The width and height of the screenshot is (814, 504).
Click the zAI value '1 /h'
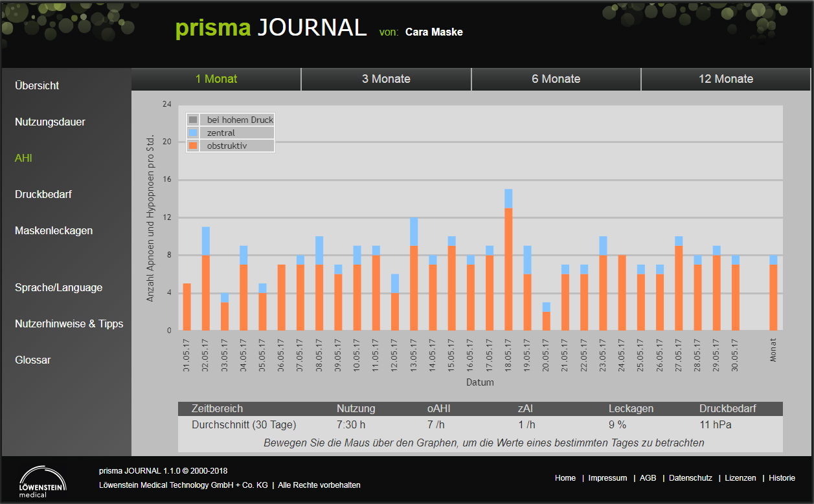pos(526,425)
